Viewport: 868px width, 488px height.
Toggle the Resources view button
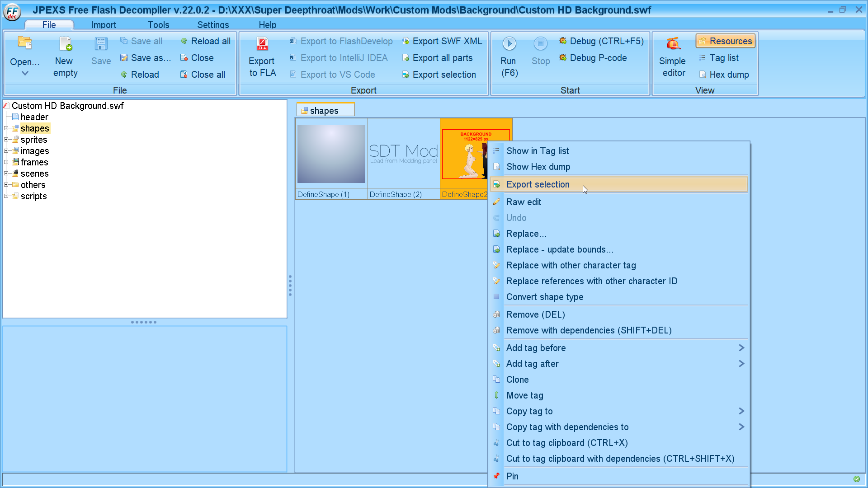[725, 41]
